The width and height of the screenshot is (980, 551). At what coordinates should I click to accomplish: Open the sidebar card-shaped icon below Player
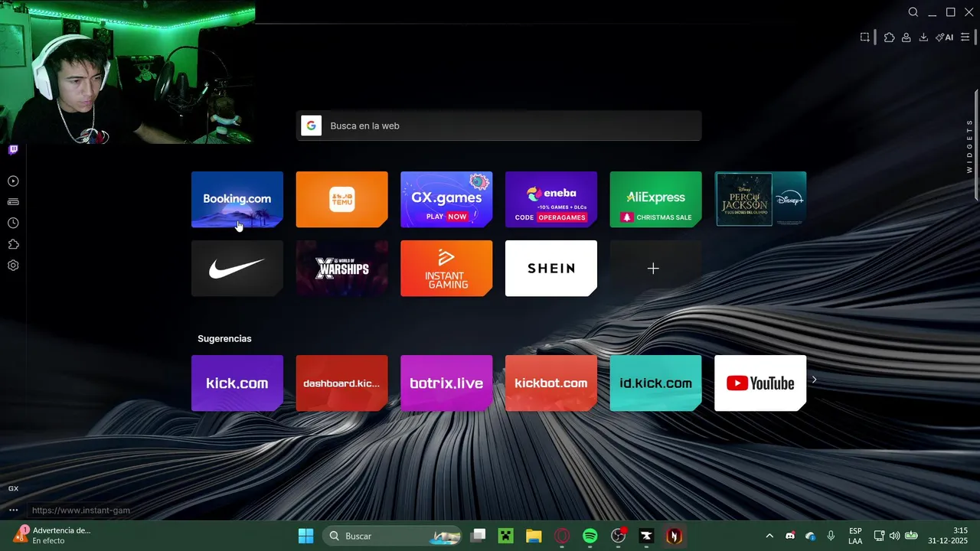pyautogui.click(x=13, y=202)
